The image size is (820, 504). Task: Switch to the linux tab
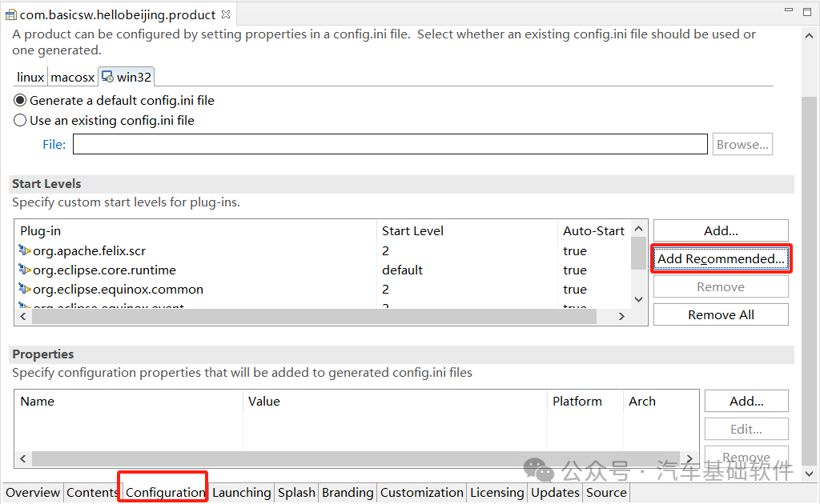click(30, 77)
